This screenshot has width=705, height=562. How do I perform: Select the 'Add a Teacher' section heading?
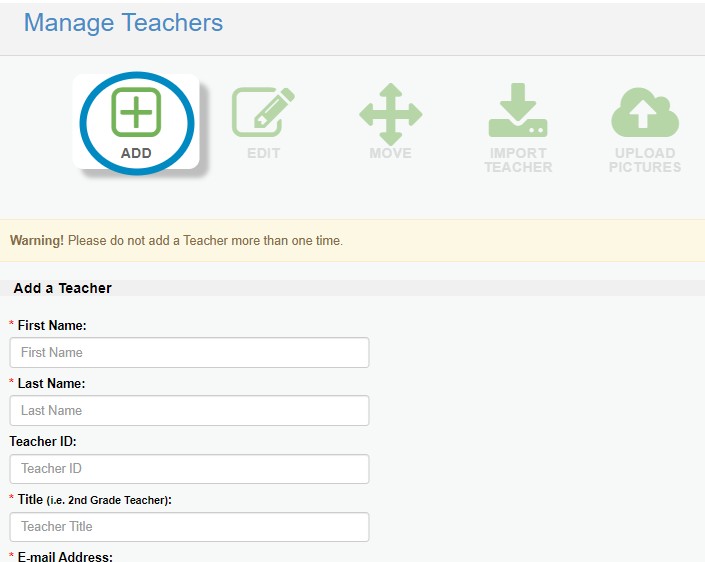pyautogui.click(x=62, y=288)
